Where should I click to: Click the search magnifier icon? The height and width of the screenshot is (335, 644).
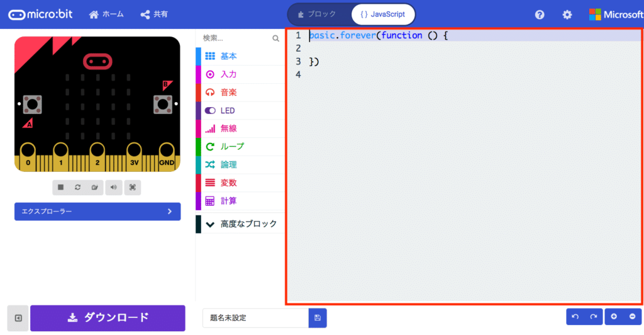[275, 38]
